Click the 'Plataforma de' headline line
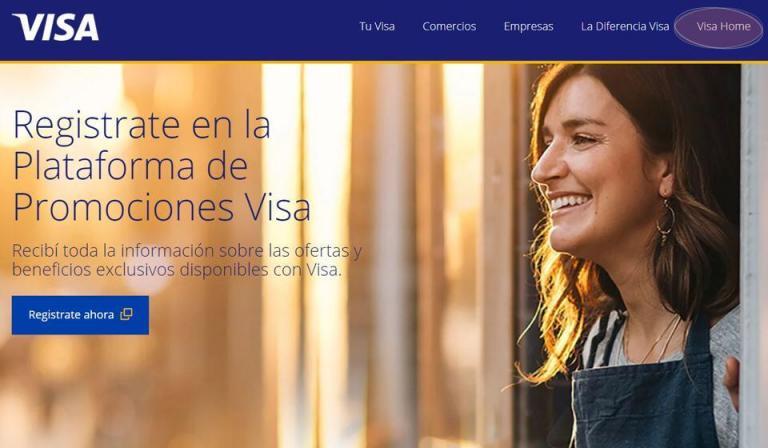 point(130,167)
